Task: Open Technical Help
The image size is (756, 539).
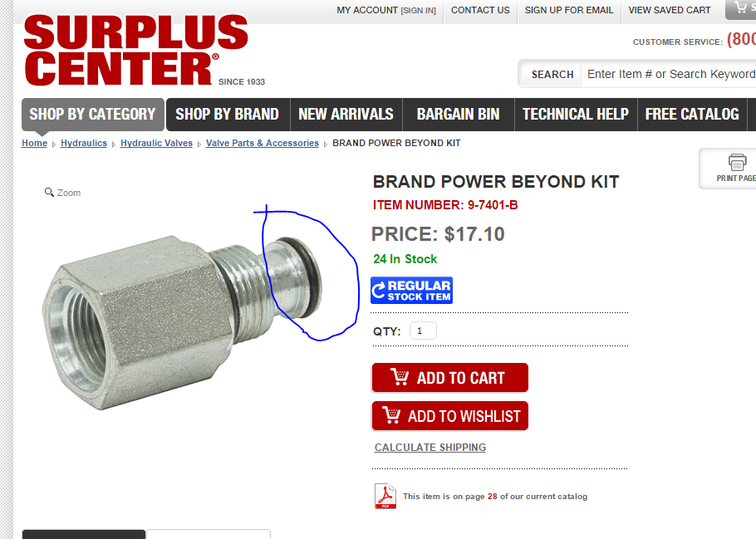Action: (576, 115)
